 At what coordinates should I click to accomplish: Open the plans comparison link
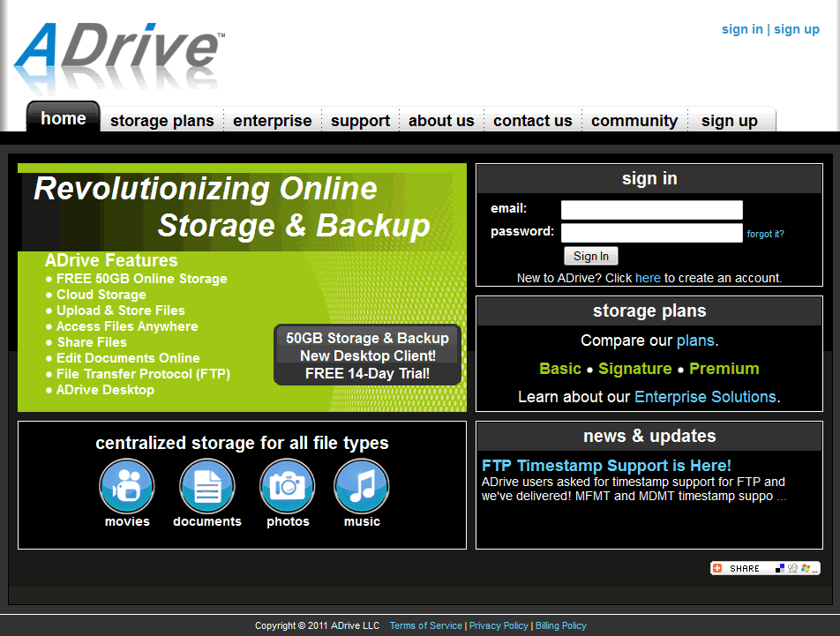(695, 340)
